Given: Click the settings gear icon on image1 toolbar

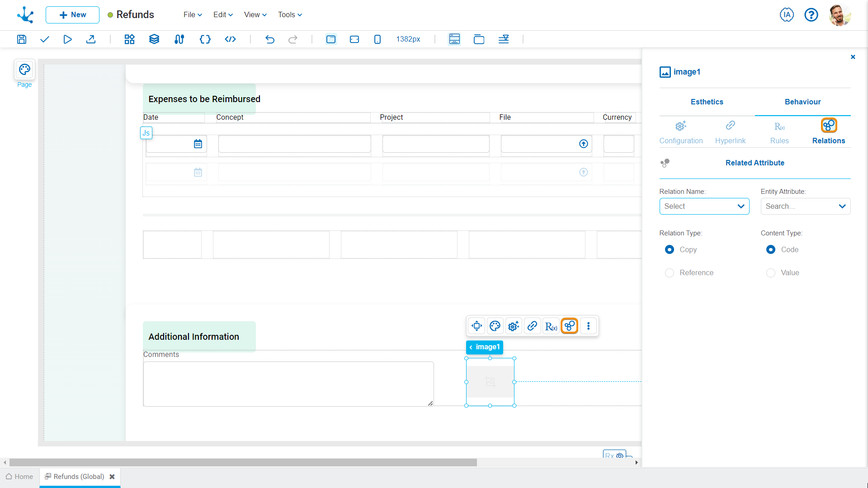Looking at the screenshot, I should point(513,326).
